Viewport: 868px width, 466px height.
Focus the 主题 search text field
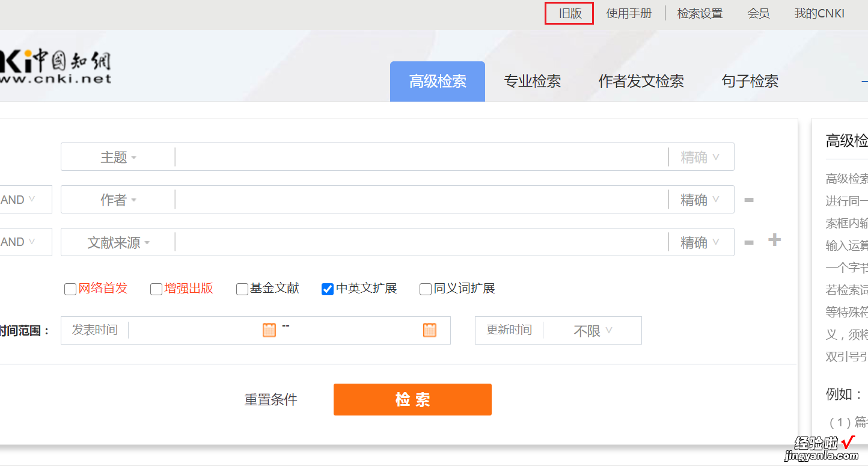421,157
